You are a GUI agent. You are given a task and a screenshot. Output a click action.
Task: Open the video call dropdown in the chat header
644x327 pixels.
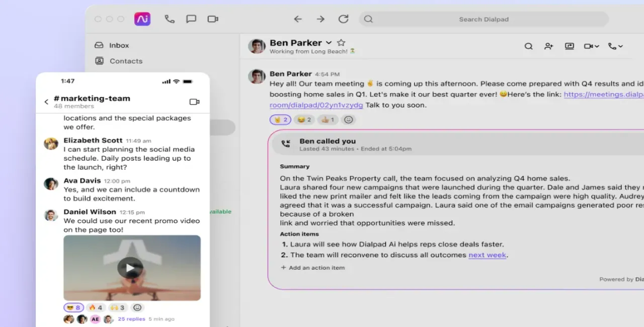click(x=591, y=46)
